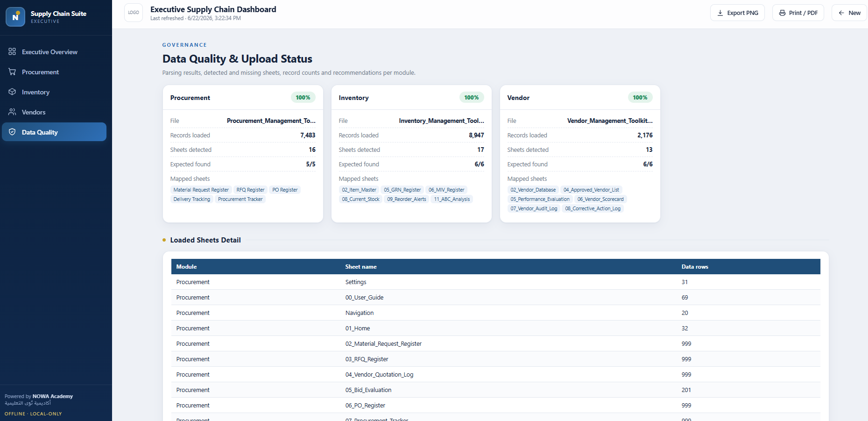The height and width of the screenshot is (421, 868).
Task: Click the back arrow icon on New
Action: point(841,13)
